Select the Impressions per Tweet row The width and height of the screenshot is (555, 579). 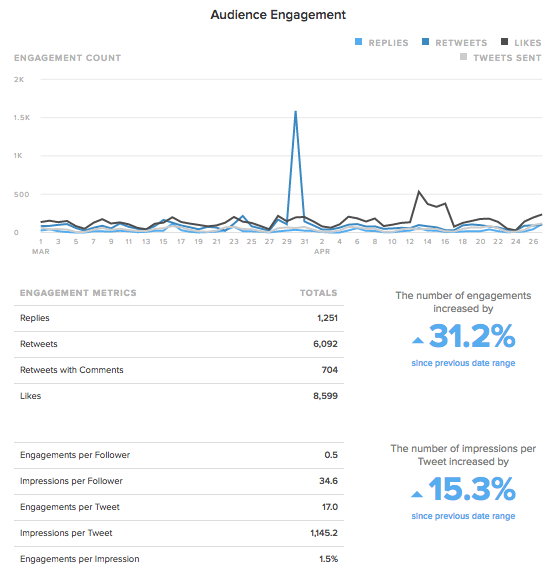pos(179,533)
